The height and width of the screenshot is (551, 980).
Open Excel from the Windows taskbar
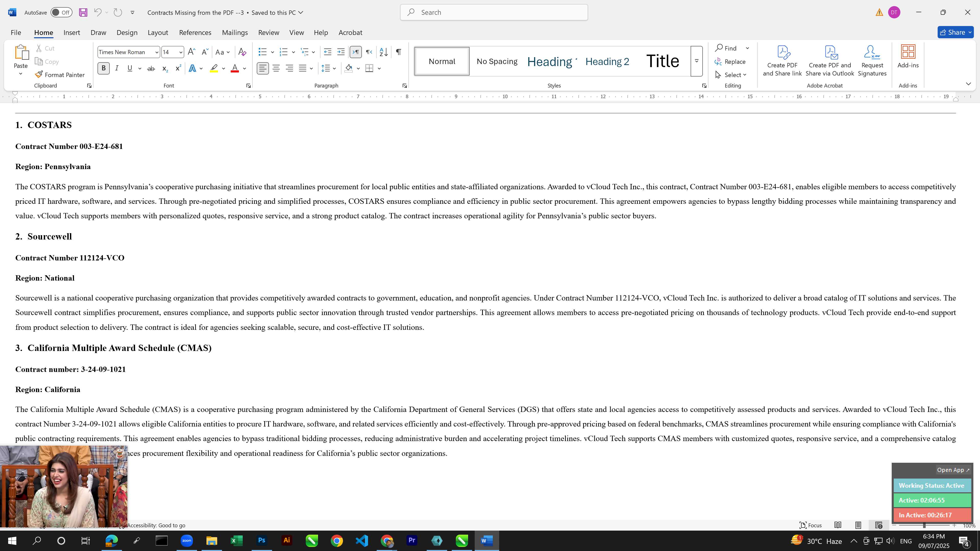237,541
